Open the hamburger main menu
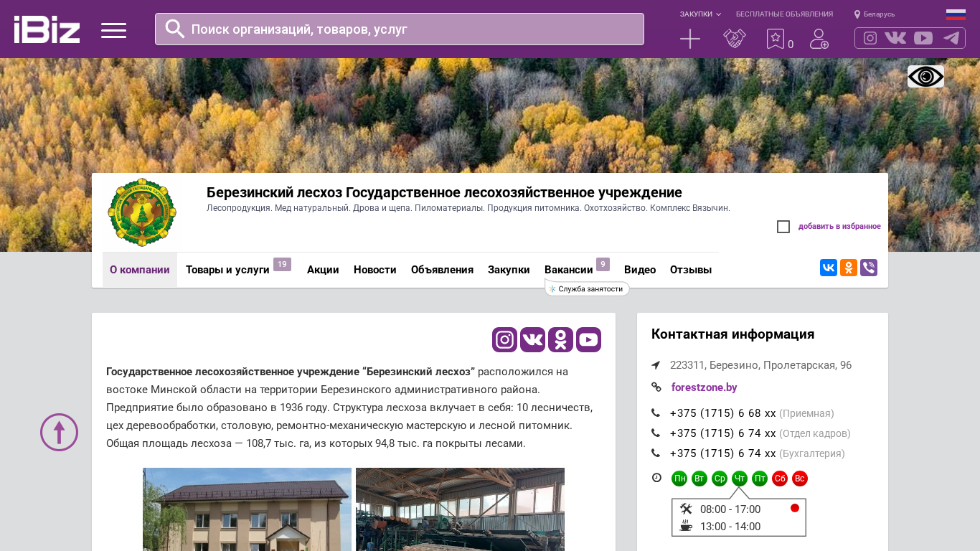 (113, 30)
